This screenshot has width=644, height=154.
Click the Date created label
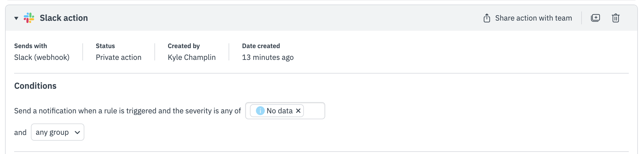coord(261,46)
